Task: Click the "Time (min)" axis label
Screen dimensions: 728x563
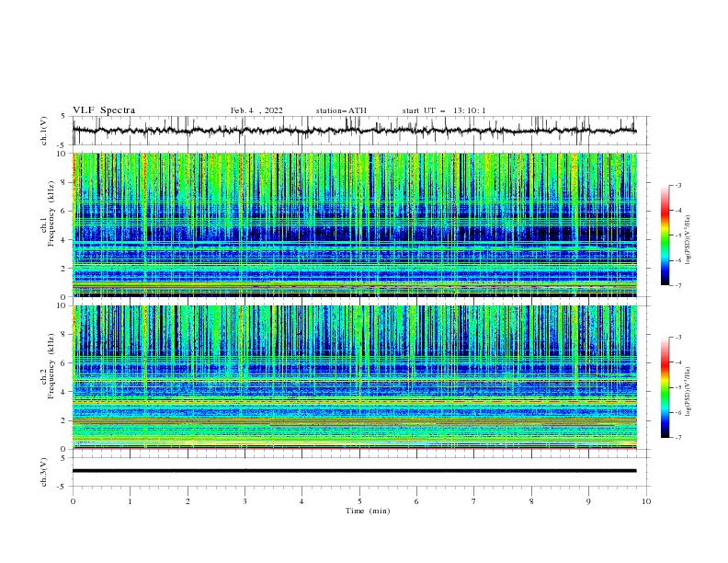Action: (368, 511)
